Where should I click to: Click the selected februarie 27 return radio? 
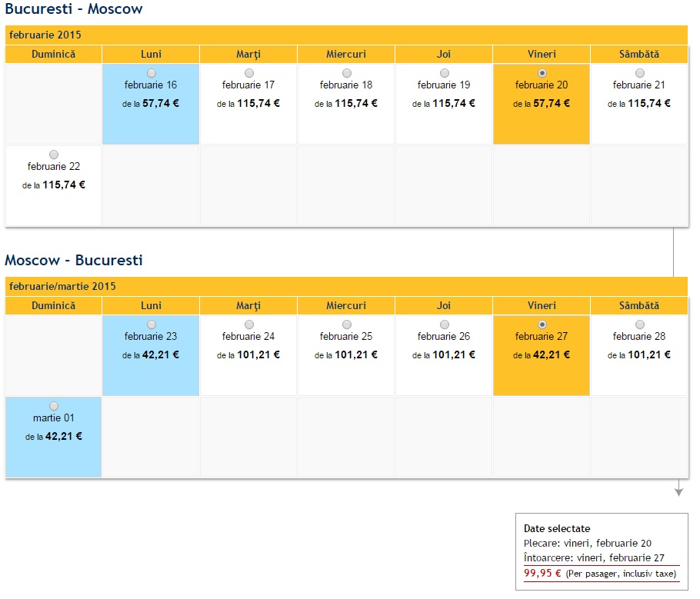542,324
